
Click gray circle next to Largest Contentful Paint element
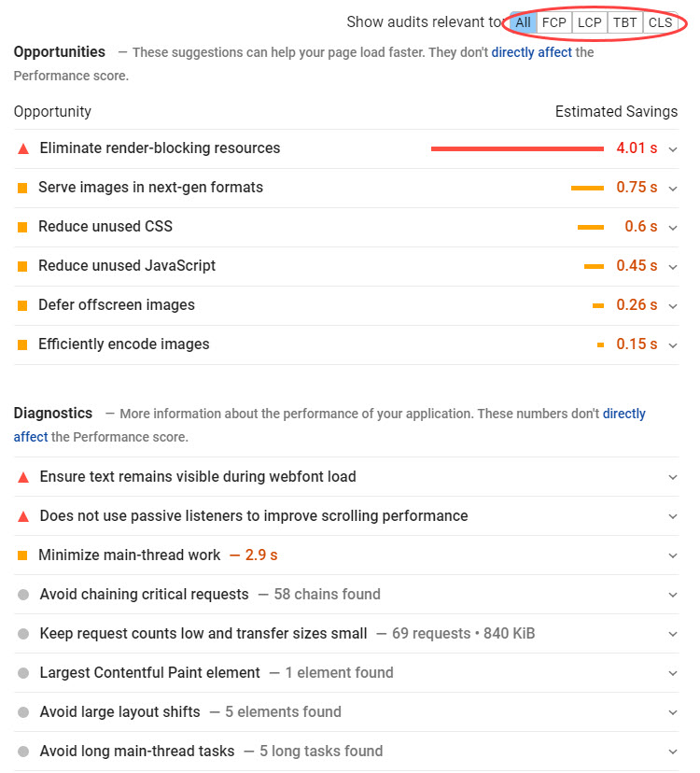[x=23, y=673]
